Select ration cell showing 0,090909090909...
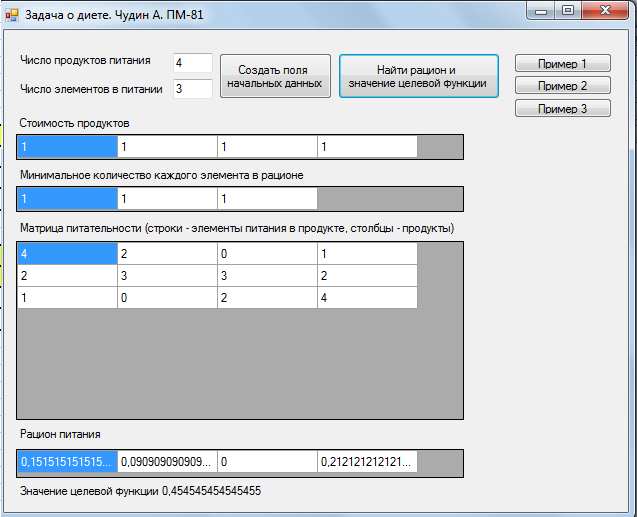 pyautogui.click(x=167, y=462)
